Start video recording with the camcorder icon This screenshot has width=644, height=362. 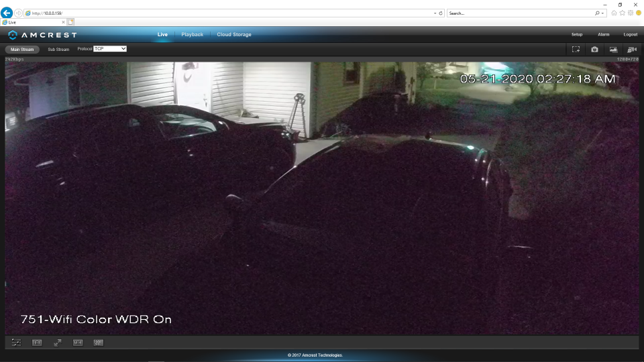pyautogui.click(x=632, y=49)
